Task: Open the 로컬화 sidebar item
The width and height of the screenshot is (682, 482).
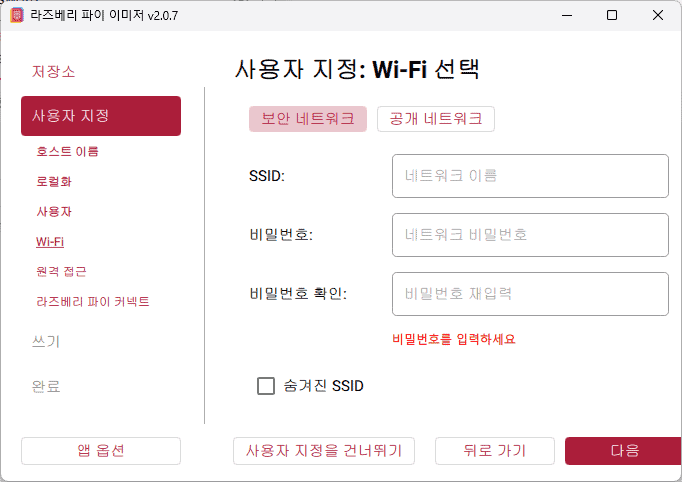Action: coord(54,182)
